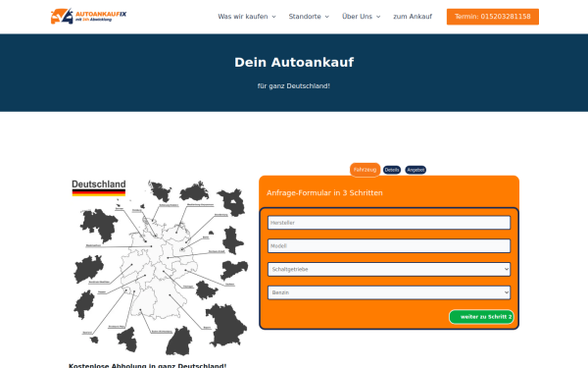Switch to the Details step tab
588x368 pixels.
[x=392, y=170]
